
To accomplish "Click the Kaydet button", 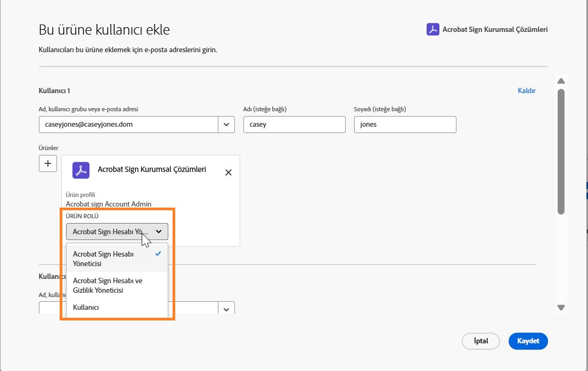I will coord(528,341).
